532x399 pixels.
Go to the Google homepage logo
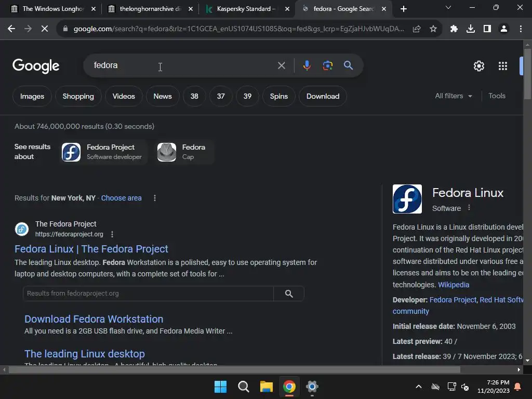click(36, 66)
